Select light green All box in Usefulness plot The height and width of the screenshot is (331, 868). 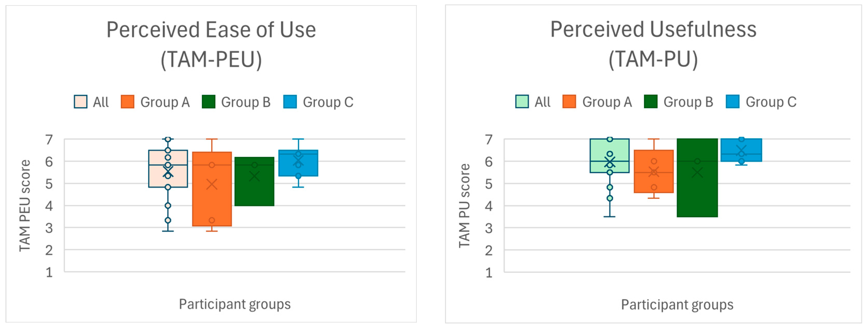(x=609, y=148)
